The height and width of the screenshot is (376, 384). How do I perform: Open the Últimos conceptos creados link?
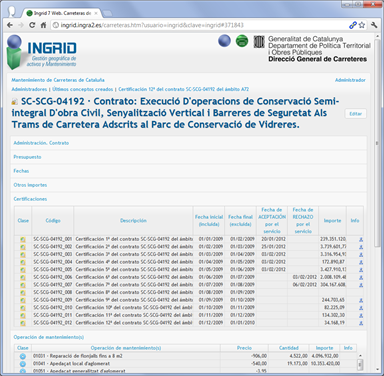coord(83,89)
